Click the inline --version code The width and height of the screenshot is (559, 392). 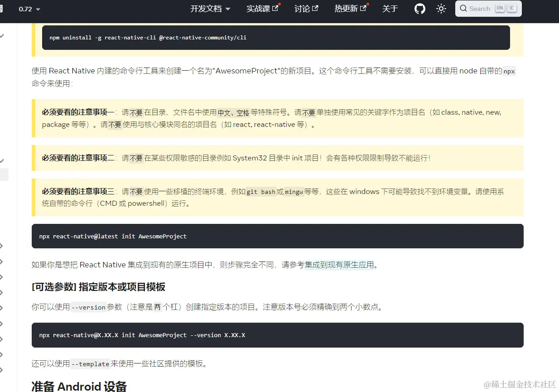pyautogui.click(x=88, y=307)
